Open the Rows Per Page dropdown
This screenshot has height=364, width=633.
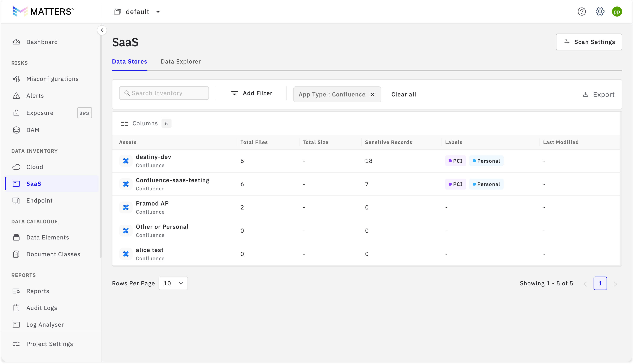tap(173, 283)
